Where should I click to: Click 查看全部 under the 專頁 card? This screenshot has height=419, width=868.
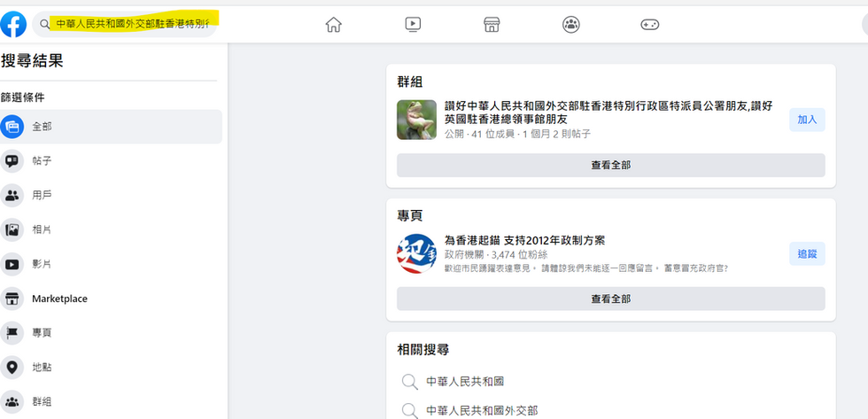click(x=610, y=299)
